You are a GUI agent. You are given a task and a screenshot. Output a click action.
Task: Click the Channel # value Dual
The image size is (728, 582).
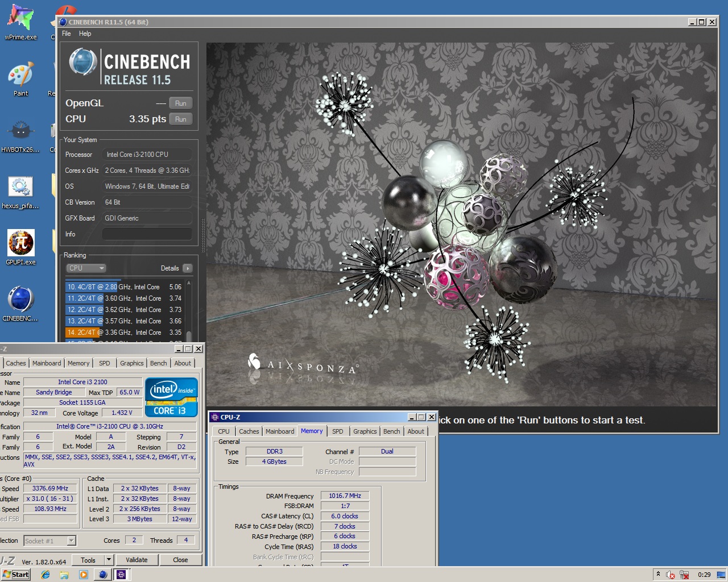click(x=387, y=451)
